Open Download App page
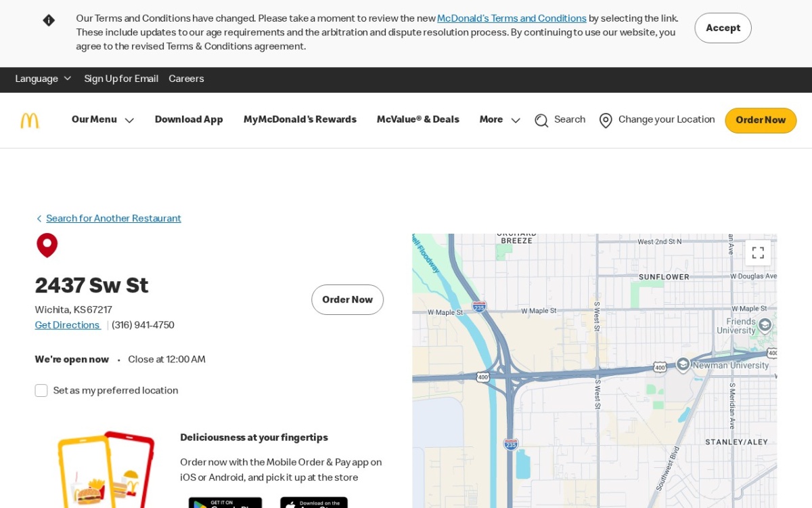Viewport: 812px width, 508px height. [189, 120]
